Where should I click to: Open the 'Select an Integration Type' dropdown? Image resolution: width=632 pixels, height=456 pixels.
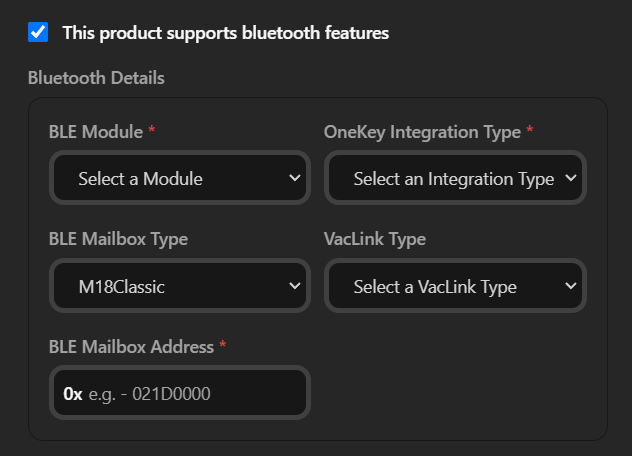[455, 178]
